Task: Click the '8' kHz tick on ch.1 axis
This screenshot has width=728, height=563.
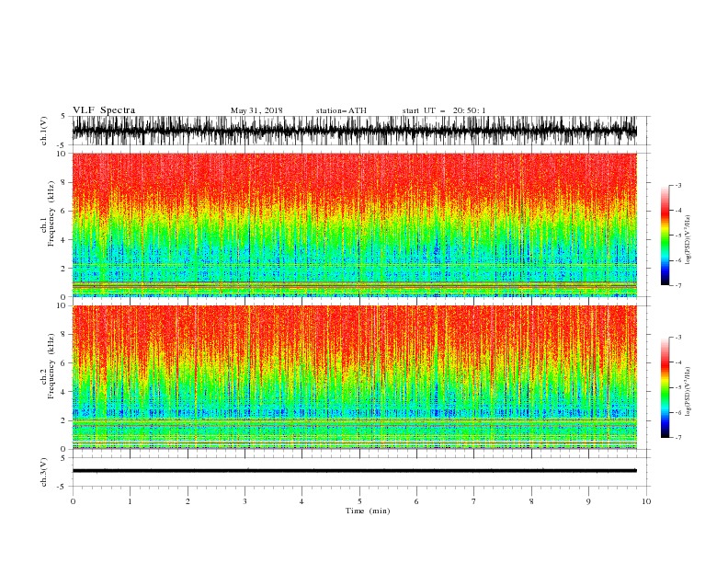Action: tap(63, 182)
